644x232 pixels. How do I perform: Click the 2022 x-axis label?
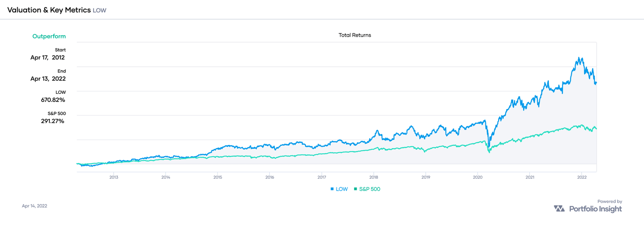click(582, 177)
